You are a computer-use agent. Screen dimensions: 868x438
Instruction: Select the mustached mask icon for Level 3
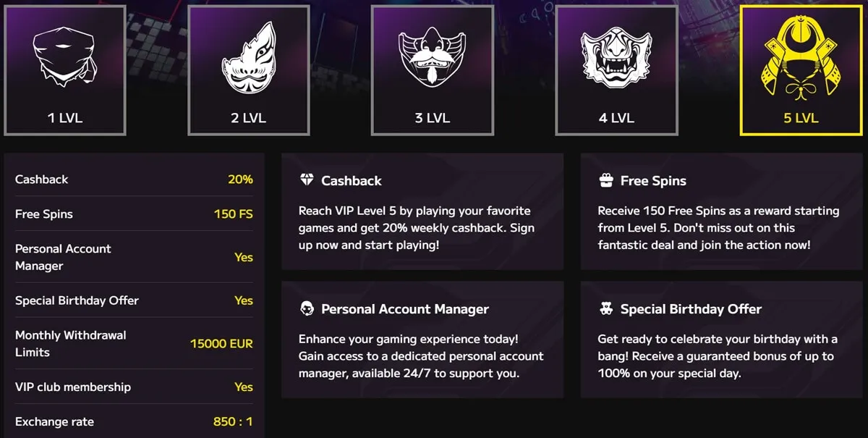pyautogui.click(x=433, y=54)
